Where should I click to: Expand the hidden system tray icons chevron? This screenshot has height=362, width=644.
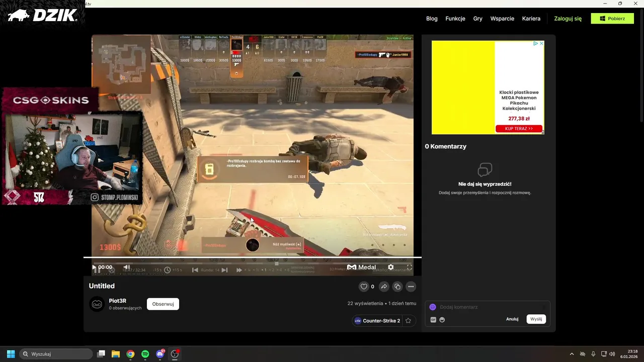pyautogui.click(x=572, y=354)
